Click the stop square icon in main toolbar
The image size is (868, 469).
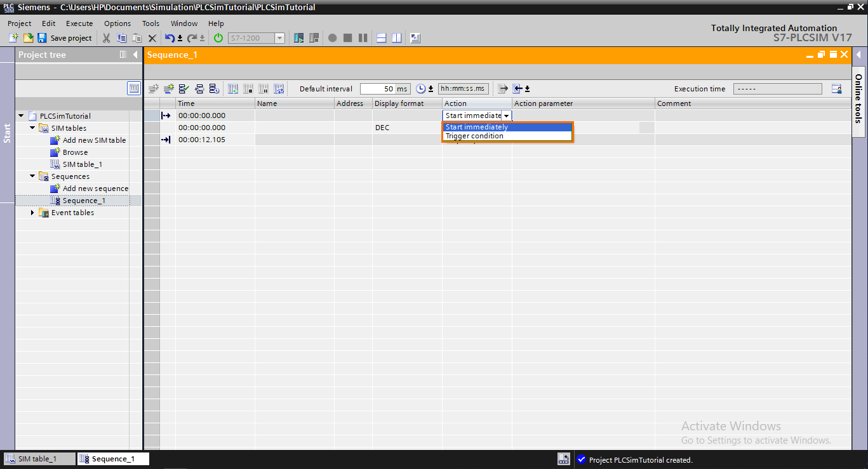point(347,38)
